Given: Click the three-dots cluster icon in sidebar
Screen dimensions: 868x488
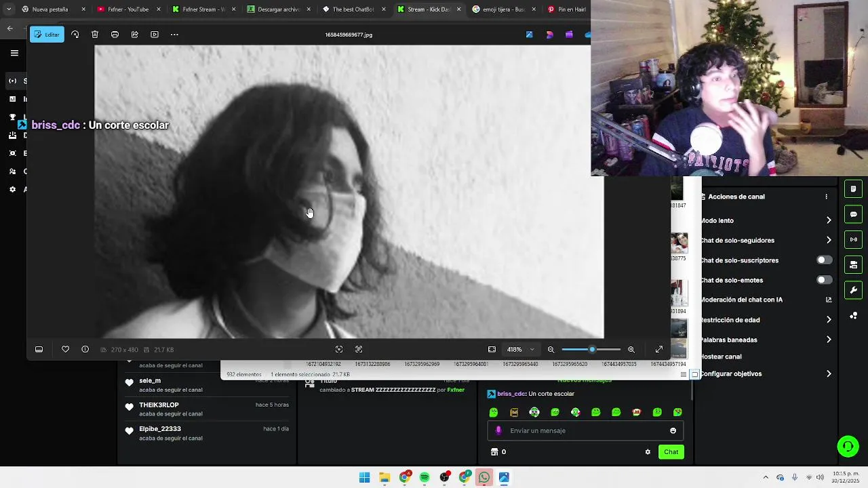Looking at the screenshot, I should [853, 316].
